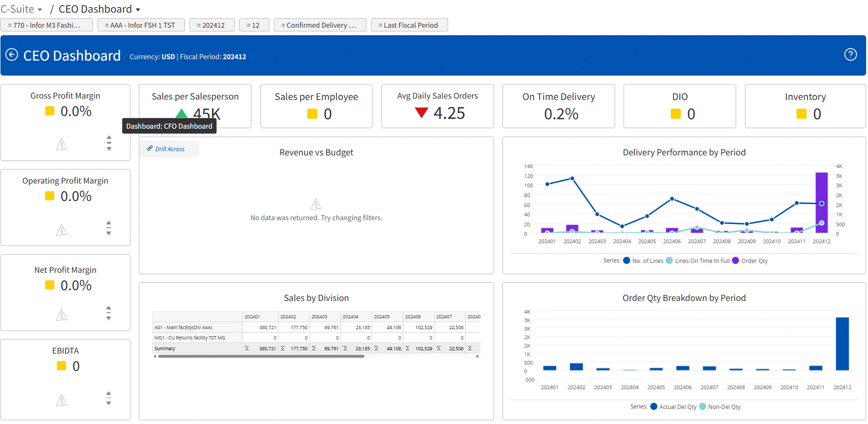The height and width of the screenshot is (424, 868).
Task: Toggle Order Qty series in legend
Action: (736, 261)
